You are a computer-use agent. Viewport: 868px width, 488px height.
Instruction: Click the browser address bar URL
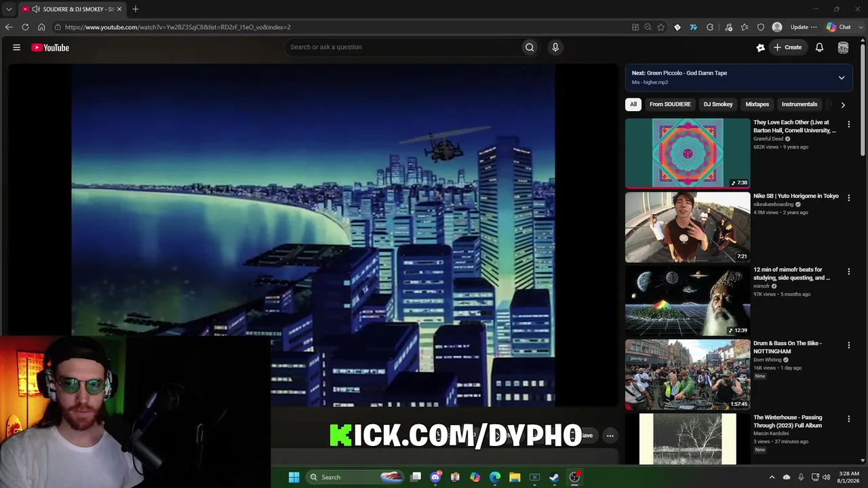pyautogui.click(x=178, y=27)
